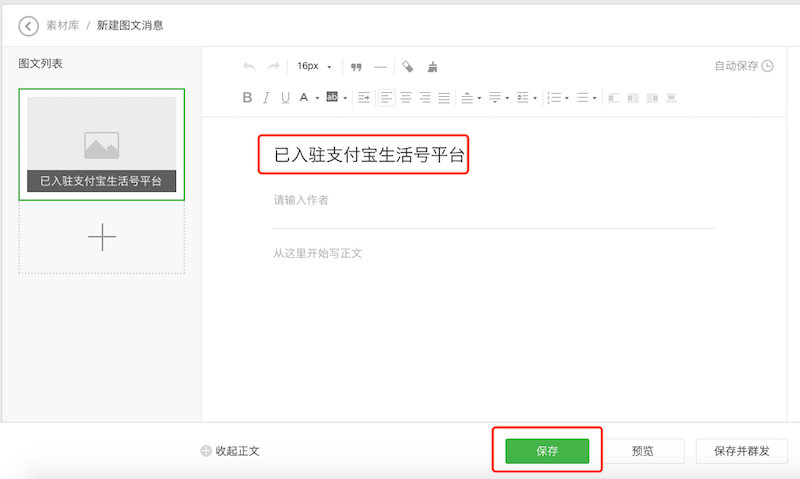Click the 自动保存 label
Viewport: 800px width, 479px height.
pyautogui.click(x=736, y=66)
